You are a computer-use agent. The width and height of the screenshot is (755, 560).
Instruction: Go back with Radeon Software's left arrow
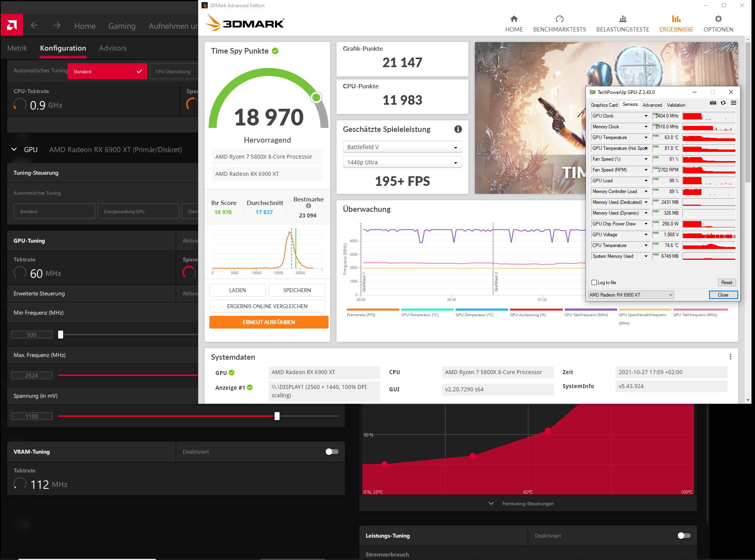coord(34,26)
